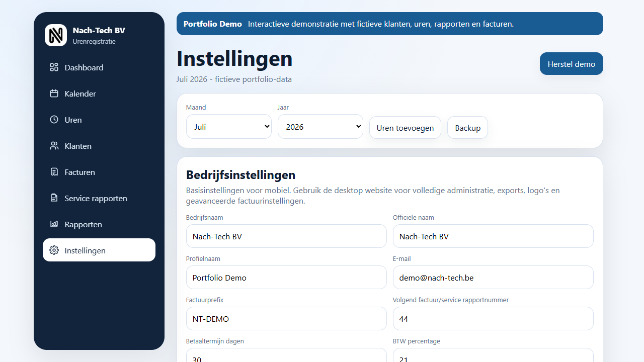The image size is (644, 362).
Task: Click the Nach-Tech BV sidebar title
Action: click(x=99, y=30)
